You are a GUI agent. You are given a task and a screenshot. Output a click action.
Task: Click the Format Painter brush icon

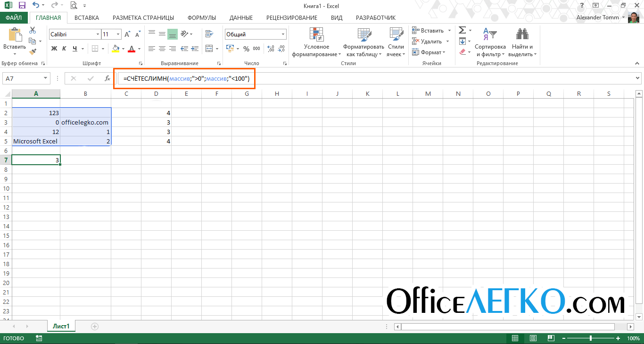click(33, 52)
